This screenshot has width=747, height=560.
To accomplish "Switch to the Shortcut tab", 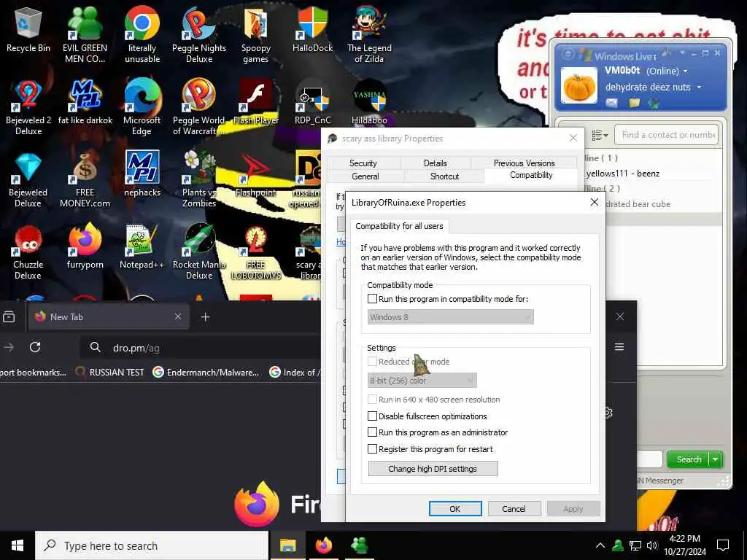I will point(444,176).
